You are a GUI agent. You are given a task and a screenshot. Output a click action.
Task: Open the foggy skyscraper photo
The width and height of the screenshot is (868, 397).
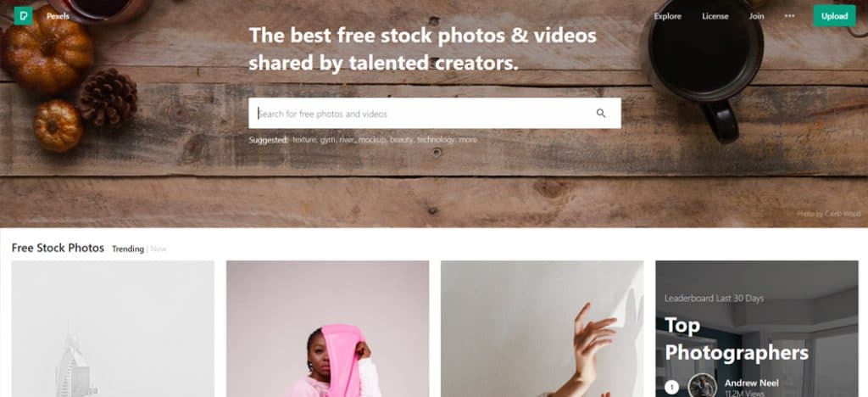pos(113,329)
